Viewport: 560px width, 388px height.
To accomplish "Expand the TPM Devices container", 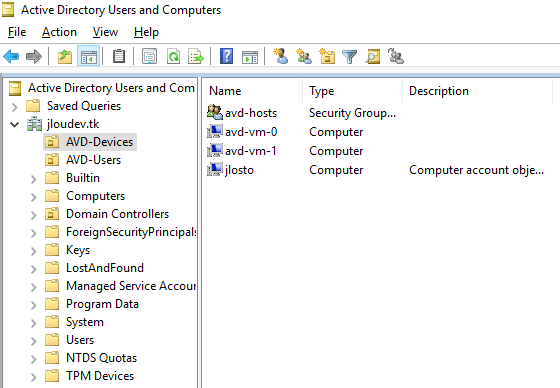I will click(x=34, y=377).
